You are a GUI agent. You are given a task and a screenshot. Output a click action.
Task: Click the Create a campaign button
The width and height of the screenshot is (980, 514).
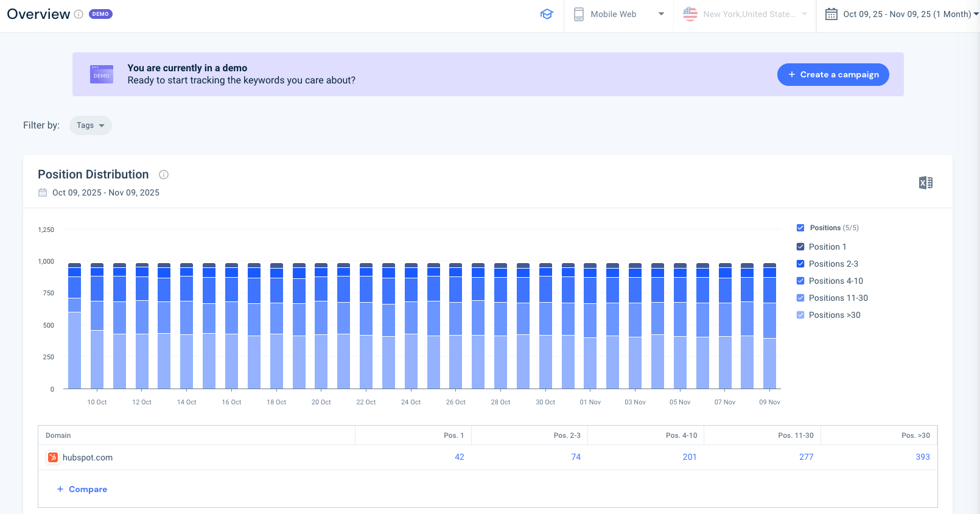pos(833,74)
